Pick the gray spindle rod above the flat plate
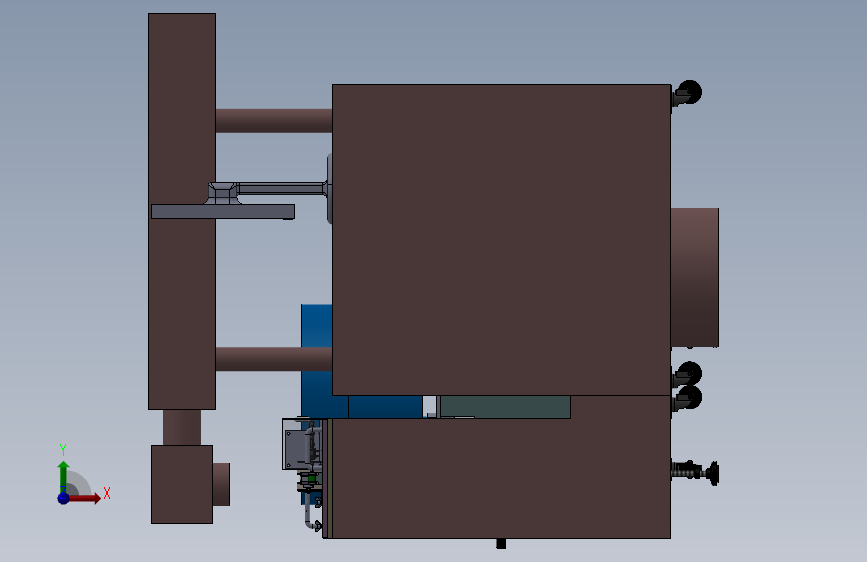Viewport: 867px width, 562px height. (281, 189)
